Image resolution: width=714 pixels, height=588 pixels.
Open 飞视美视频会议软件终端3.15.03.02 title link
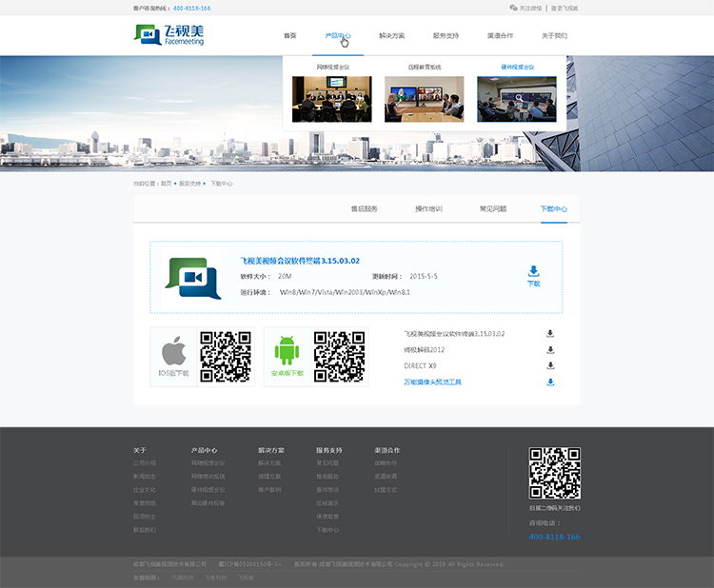point(300,260)
